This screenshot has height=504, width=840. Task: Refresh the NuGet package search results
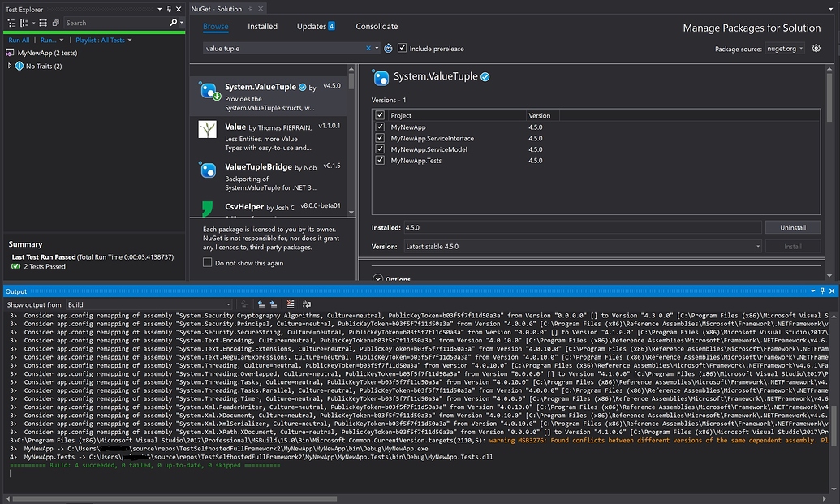(389, 48)
